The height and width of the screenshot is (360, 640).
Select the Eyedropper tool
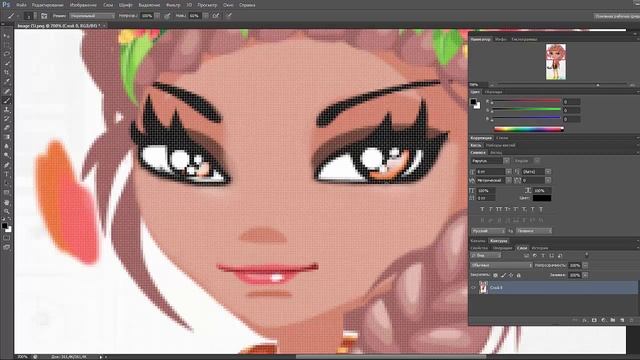(x=7, y=82)
